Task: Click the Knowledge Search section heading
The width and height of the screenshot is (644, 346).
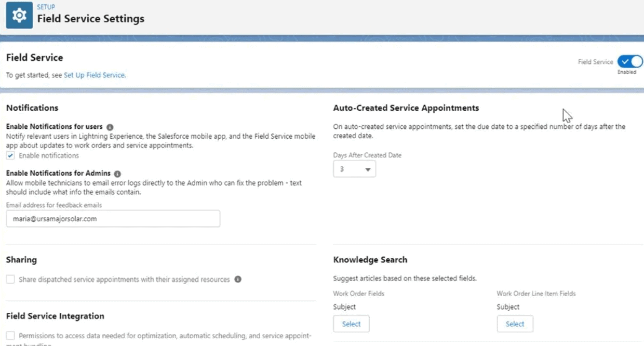Action: point(370,260)
